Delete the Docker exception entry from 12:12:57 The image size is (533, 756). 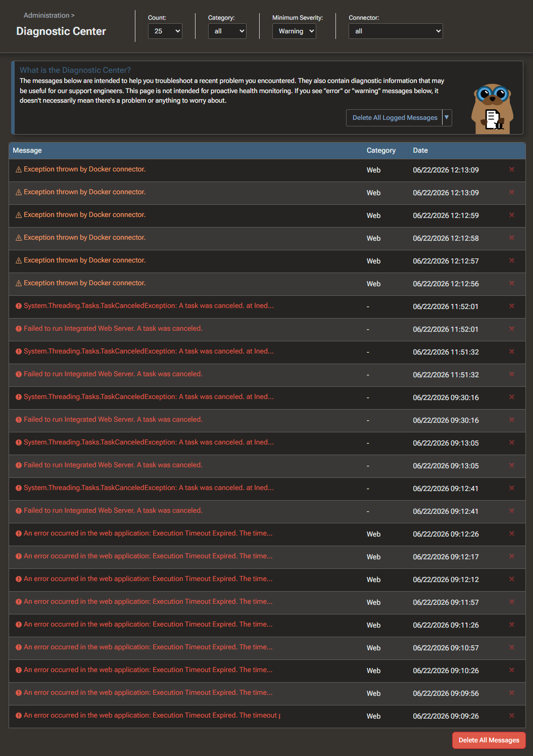tap(512, 260)
